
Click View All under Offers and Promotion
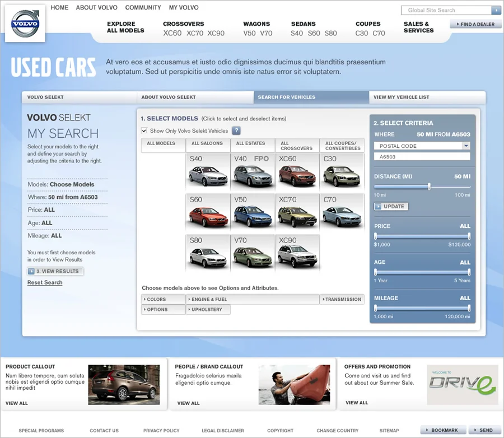pyautogui.click(x=357, y=403)
